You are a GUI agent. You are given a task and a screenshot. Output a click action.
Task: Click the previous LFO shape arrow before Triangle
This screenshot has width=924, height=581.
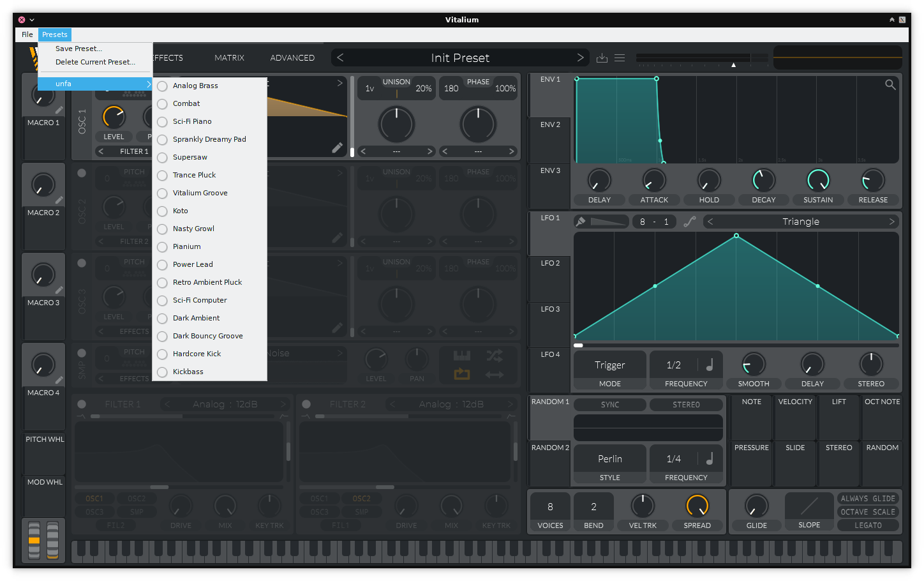[x=710, y=222]
